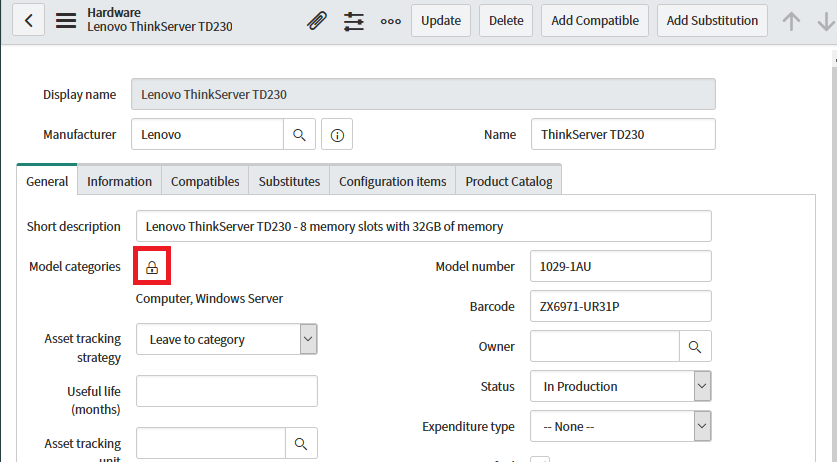Click the 'Model categories' label
Viewport: 837px width, 462px height.
[x=75, y=267]
